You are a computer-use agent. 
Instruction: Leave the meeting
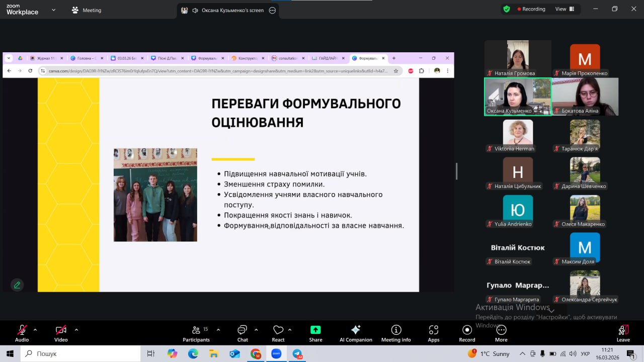point(623,333)
